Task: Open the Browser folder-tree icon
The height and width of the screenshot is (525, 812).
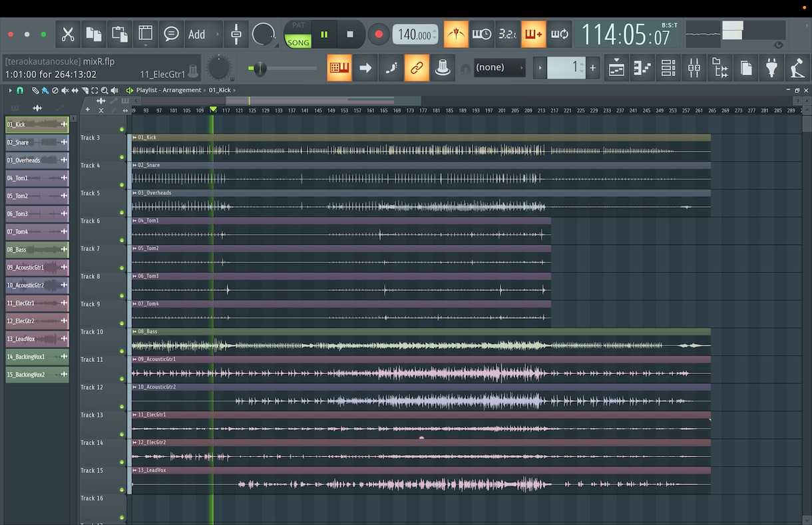Action: click(x=720, y=67)
